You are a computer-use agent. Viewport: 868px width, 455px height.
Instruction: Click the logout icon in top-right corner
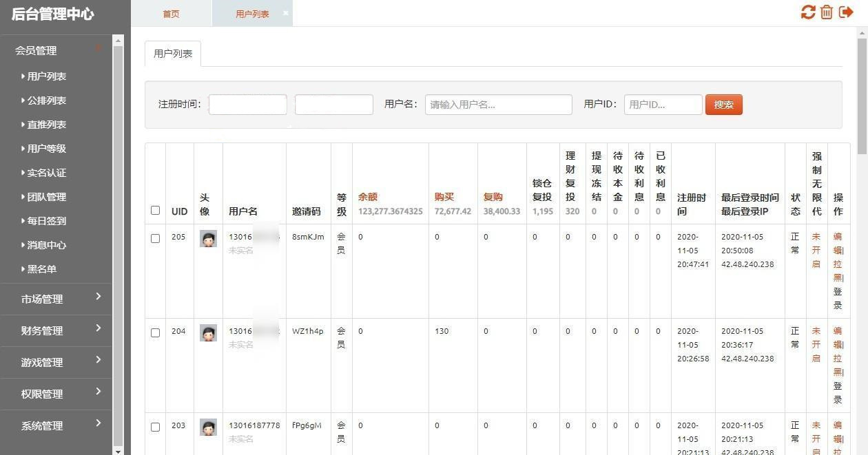point(845,12)
